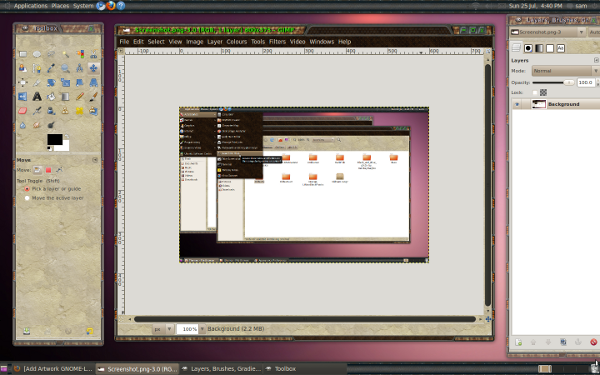Toggle Quick Mask at canvas bottom-left corner
Screen dimensions: 600x375
pos(121,319)
